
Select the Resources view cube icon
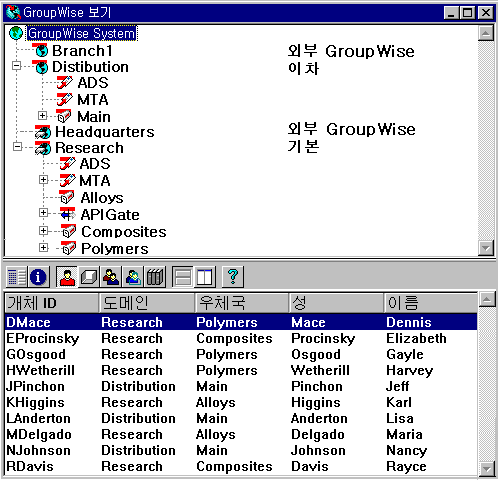pyautogui.click(x=89, y=277)
